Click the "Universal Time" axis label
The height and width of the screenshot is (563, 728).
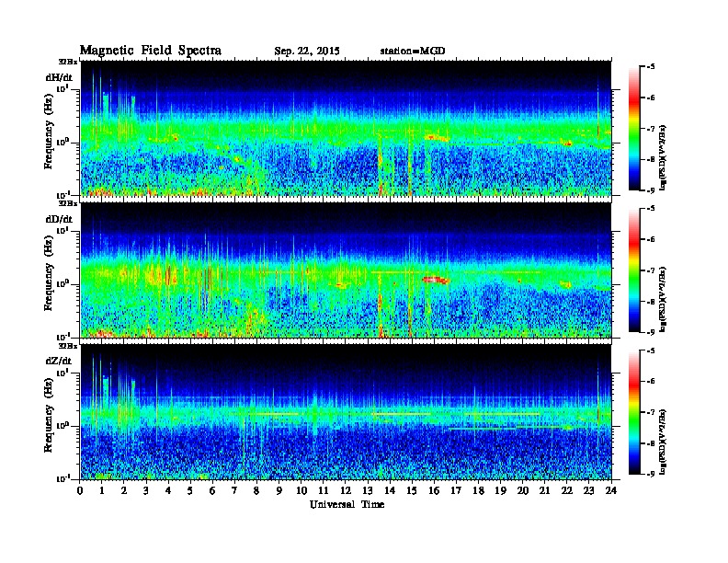point(347,504)
